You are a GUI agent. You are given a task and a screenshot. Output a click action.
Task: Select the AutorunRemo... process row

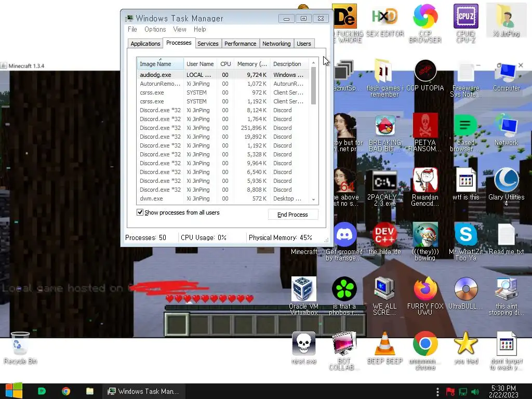pyautogui.click(x=223, y=84)
